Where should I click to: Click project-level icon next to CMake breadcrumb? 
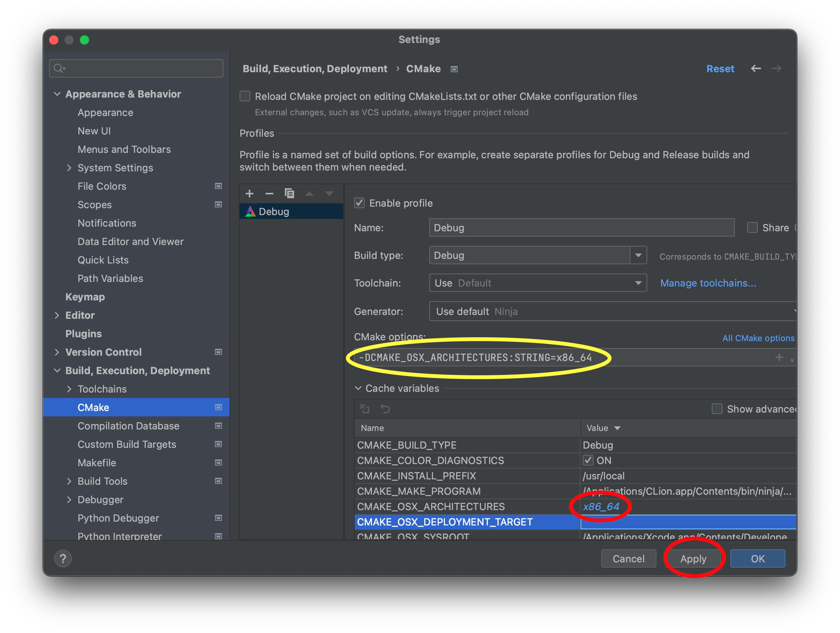coord(454,69)
